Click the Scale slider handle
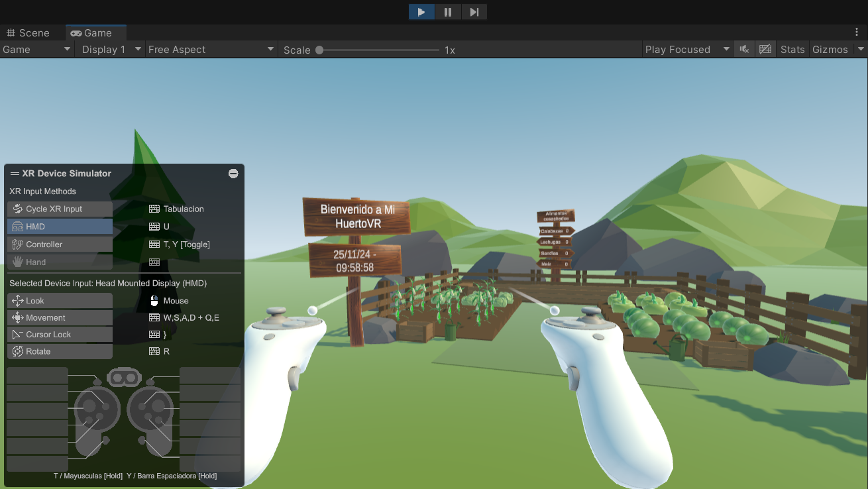This screenshot has height=489, width=868. coord(319,50)
